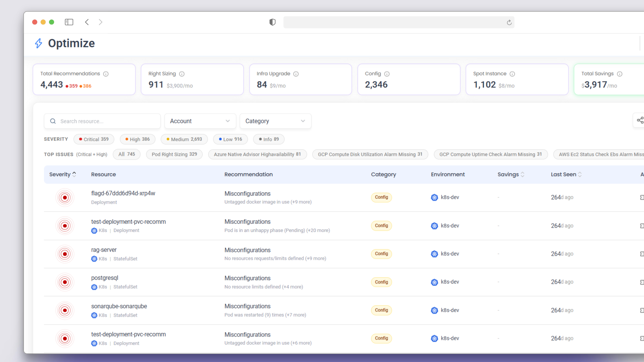Image resolution: width=644 pixels, height=362 pixels.
Task: Toggle the Info 89 severity filter
Action: (x=268, y=139)
